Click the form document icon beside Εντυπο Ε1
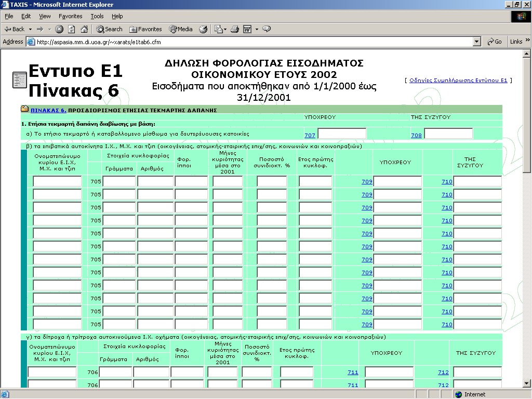 point(19,81)
